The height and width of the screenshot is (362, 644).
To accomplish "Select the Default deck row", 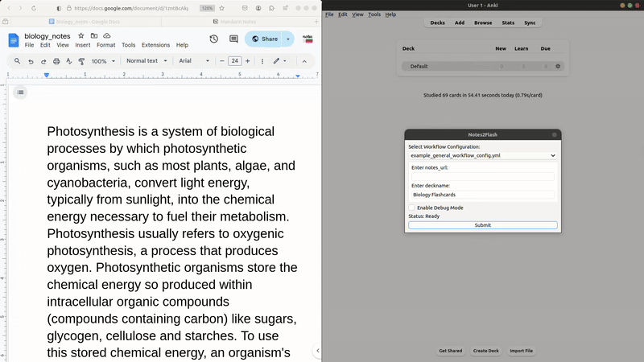I will tap(482, 66).
